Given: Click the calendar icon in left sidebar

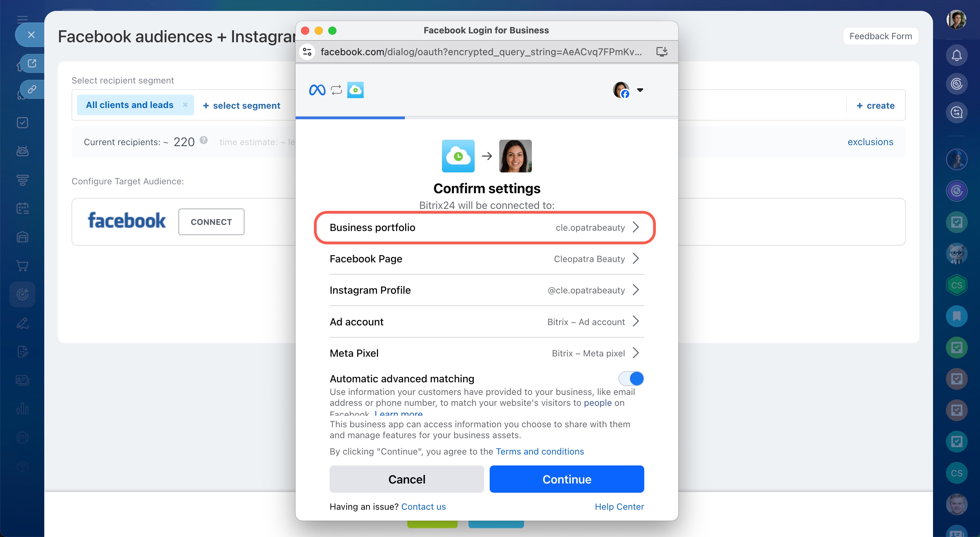Looking at the screenshot, I should click(x=22, y=208).
